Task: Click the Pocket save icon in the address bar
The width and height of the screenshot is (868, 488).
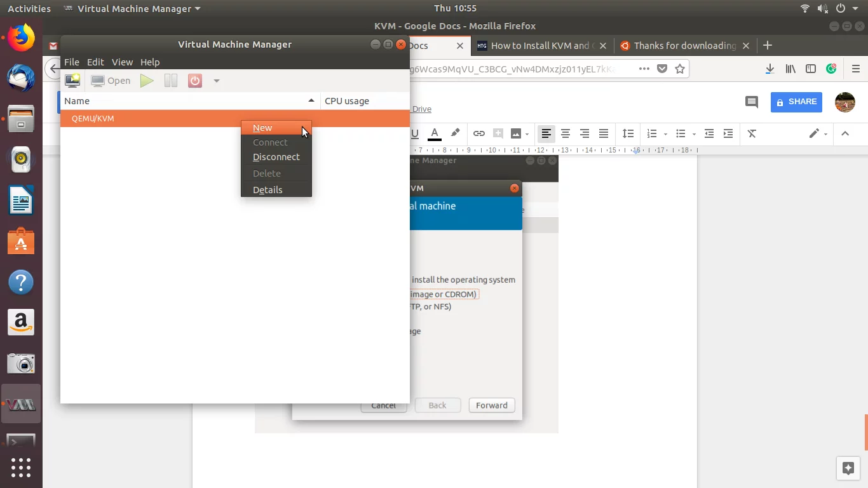Action: [662, 69]
